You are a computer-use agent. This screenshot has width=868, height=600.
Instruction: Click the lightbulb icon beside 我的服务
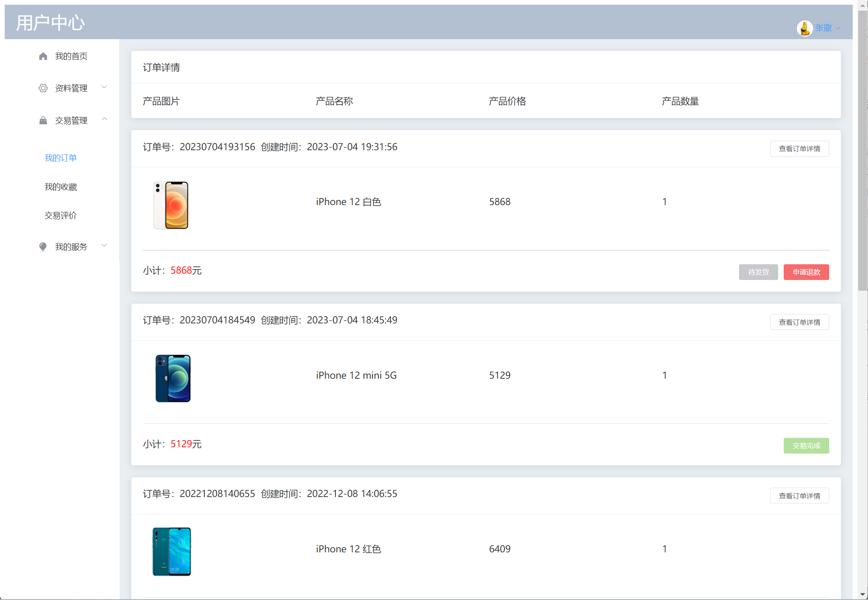[x=43, y=247]
